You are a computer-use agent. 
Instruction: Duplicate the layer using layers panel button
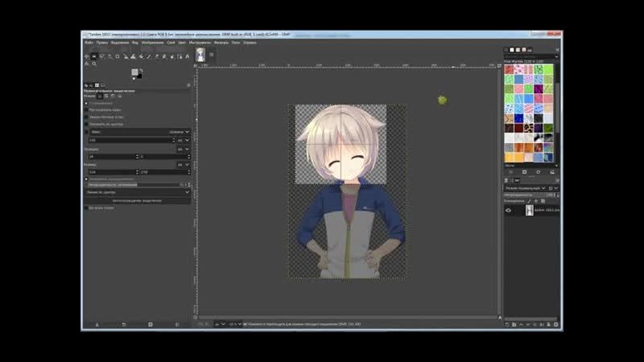(535, 324)
